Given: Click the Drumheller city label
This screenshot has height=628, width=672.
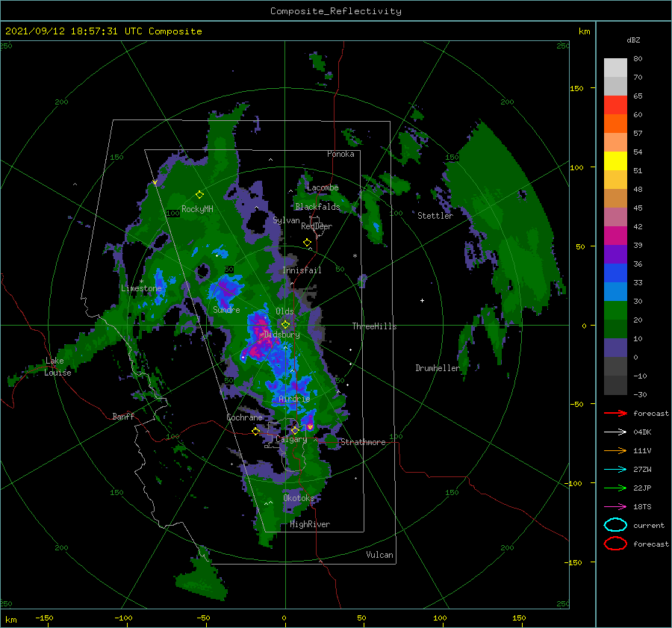Looking at the screenshot, I should tap(438, 368).
